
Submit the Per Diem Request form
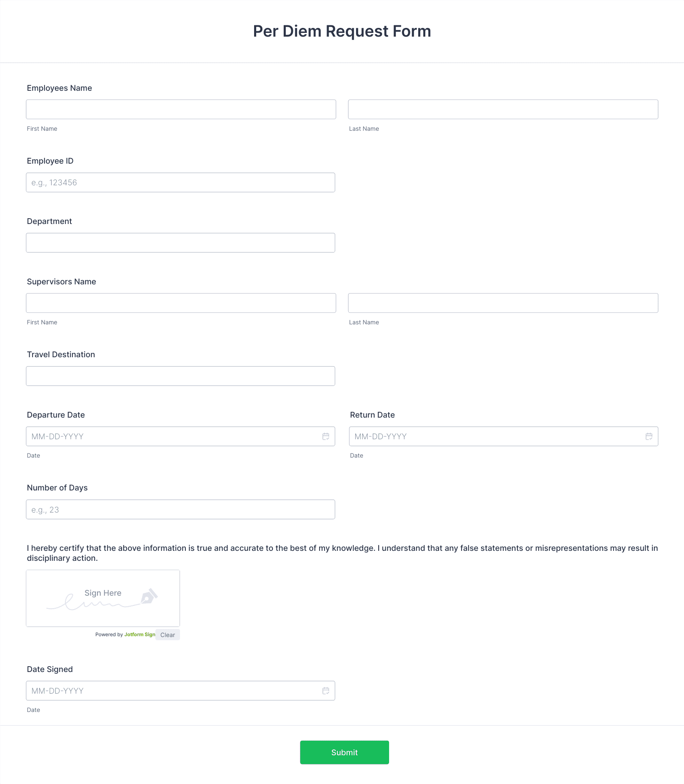click(x=344, y=752)
